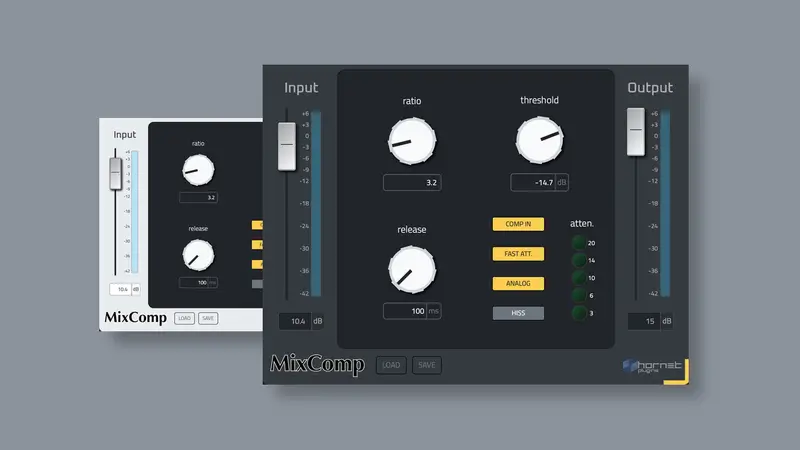
Task: Click the attenuation LED labeled 10
Action: [579, 278]
